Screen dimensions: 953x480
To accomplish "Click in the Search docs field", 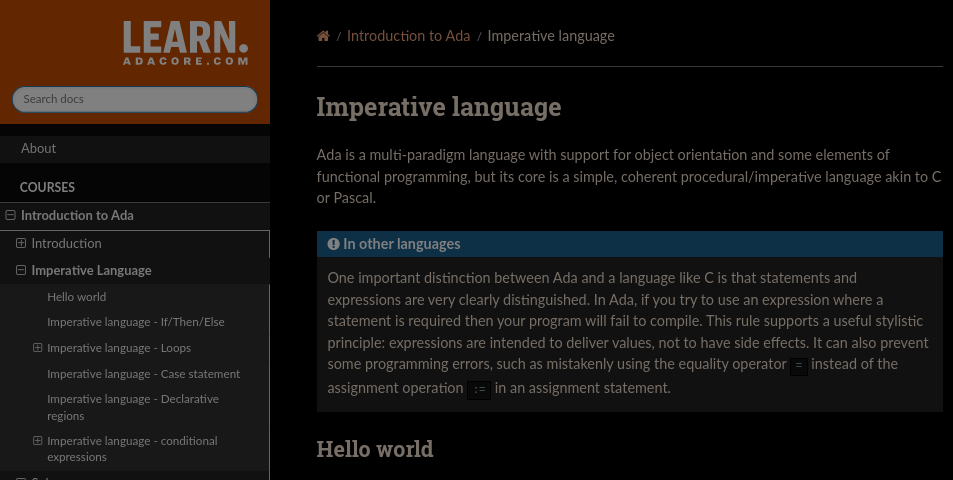I will pos(134,99).
